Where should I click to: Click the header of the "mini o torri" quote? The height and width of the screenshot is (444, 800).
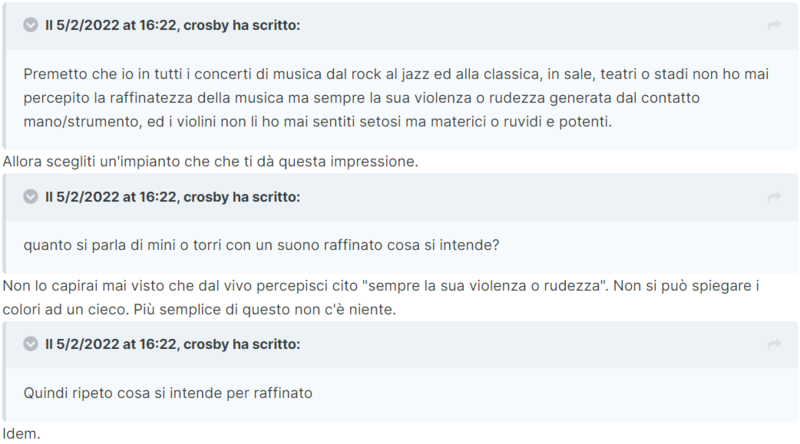[172, 197]
